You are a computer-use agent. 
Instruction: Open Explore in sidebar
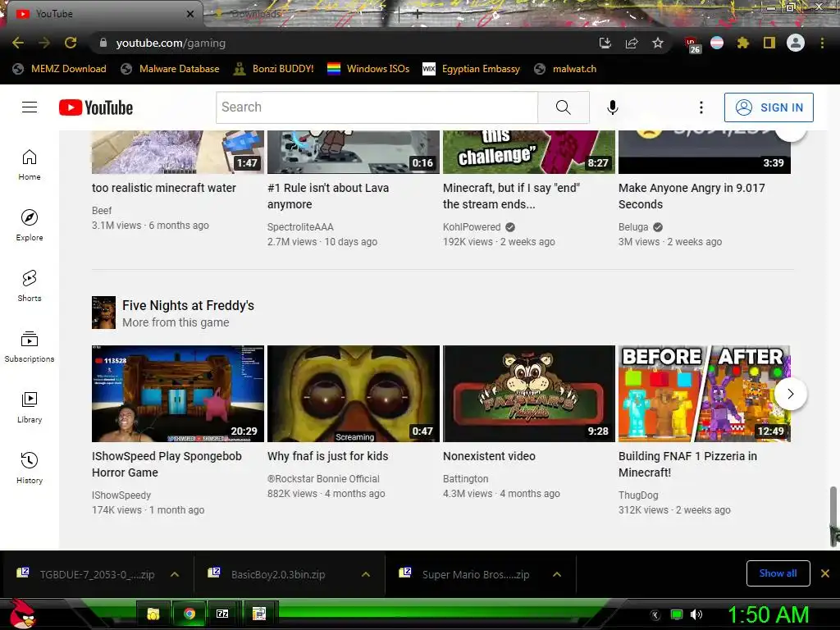click(x=30, y=225)
